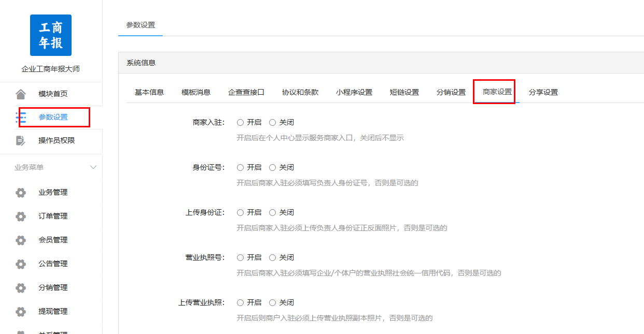
Task: Select 关闭 for 营业执照号
Action: [x=272, y=258]
